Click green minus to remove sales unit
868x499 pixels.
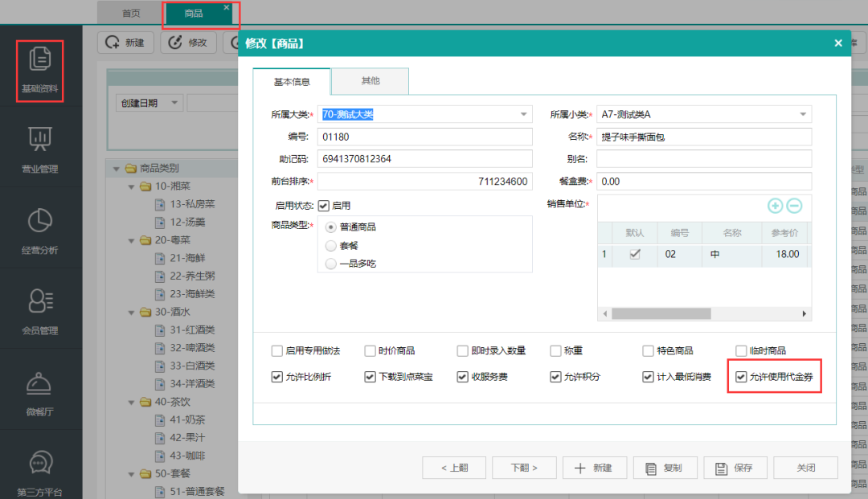tap(794, 206)
